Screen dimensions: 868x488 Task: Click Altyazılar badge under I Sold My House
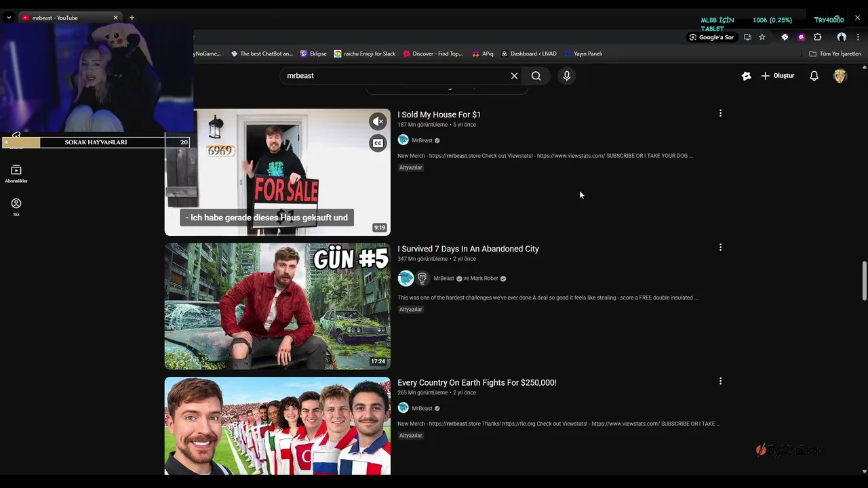coord(410,167)
